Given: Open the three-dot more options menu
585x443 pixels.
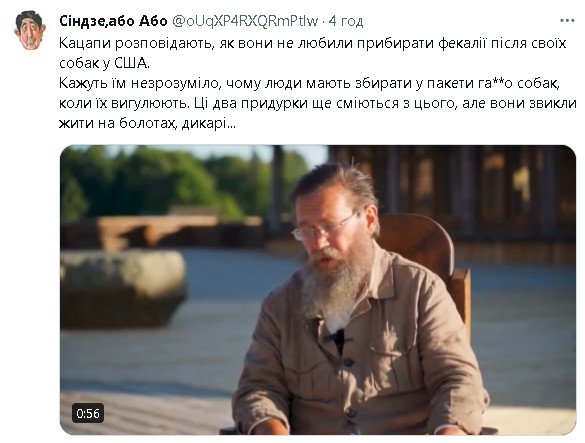Looking at the screenshot, I should pyautogui.click(x=567, y=21).
